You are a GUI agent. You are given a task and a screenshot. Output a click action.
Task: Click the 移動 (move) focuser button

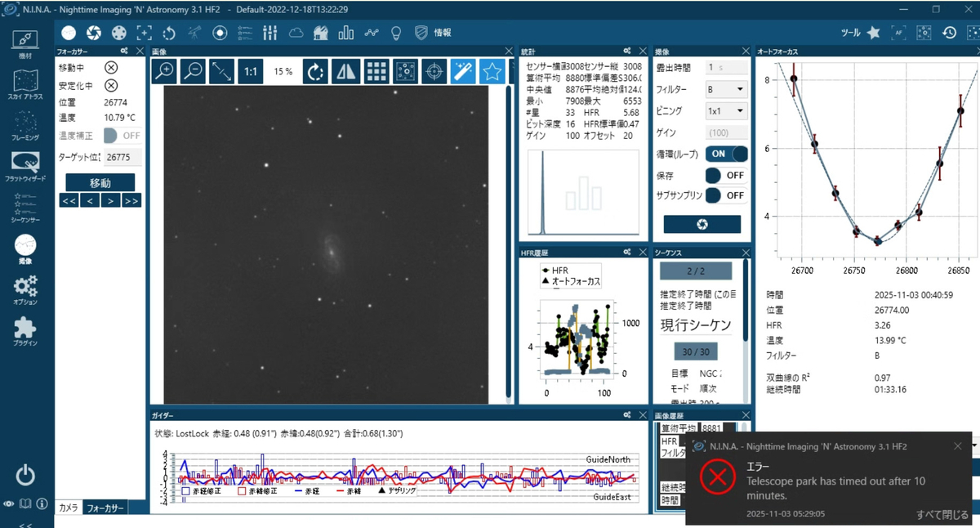point(100,182)
